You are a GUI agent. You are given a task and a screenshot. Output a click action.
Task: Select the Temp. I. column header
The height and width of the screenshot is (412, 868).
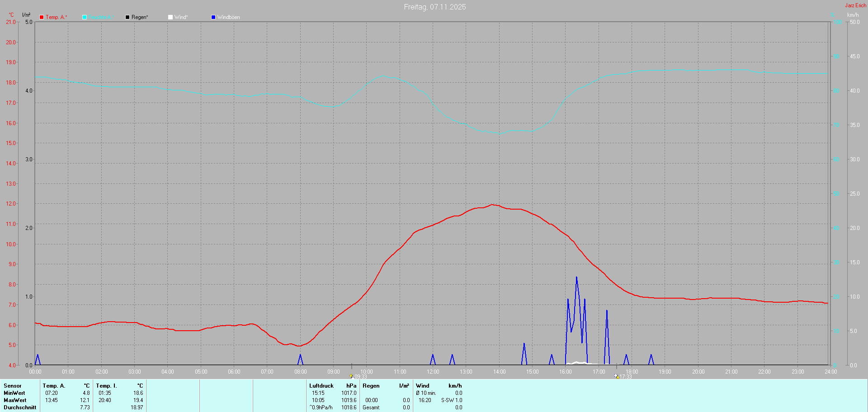(x=106, y=386)
